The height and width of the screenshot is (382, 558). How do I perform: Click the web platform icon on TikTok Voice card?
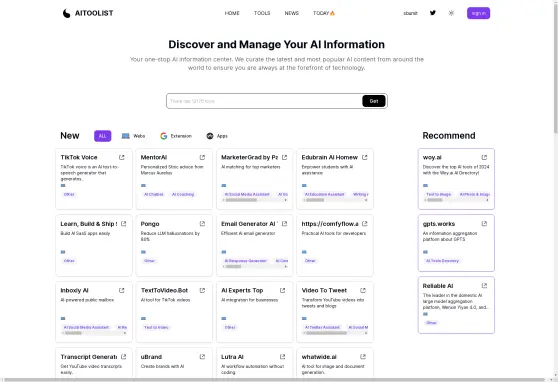(63, 185)
